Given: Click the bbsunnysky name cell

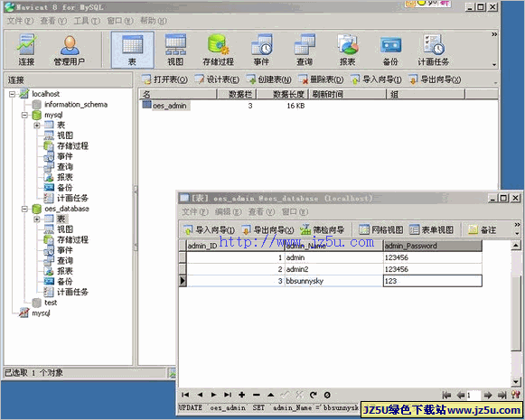Looking at the screenshot, I should pyautogui.click(x=333, y=281).
